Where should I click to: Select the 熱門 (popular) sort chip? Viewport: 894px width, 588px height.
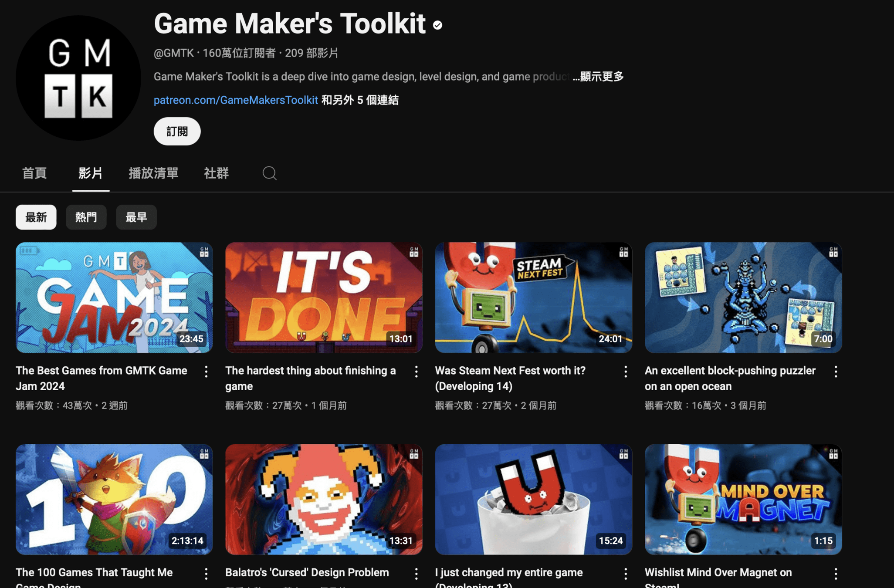[x=86, y=217]
